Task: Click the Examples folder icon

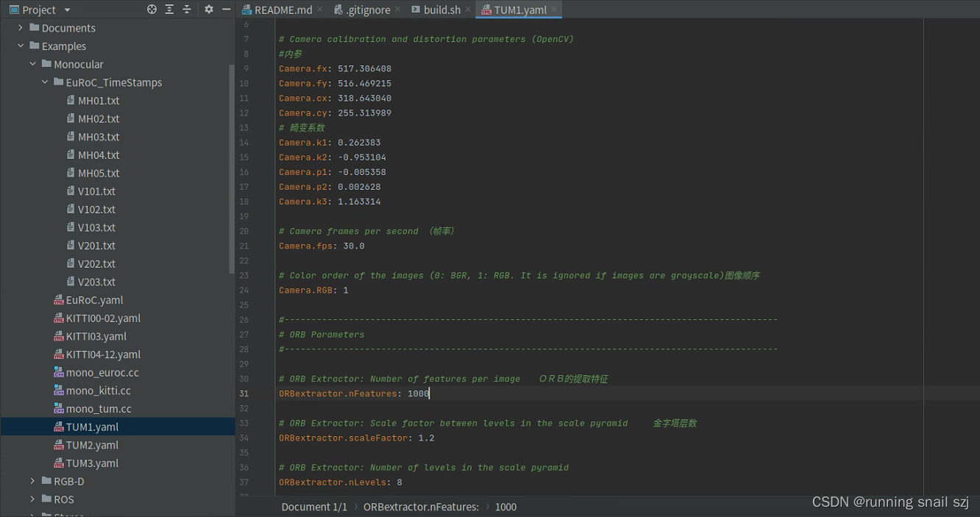Action: [34, 46]
